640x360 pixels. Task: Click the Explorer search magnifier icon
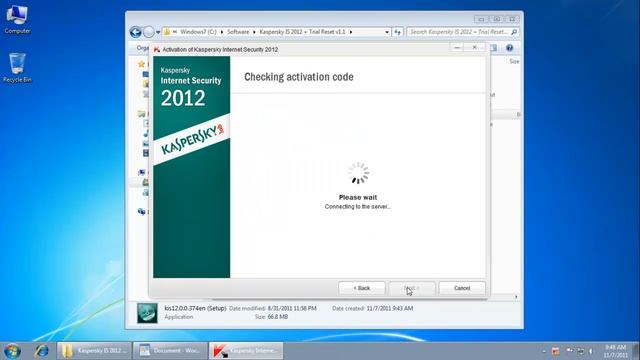pos(514,32)
